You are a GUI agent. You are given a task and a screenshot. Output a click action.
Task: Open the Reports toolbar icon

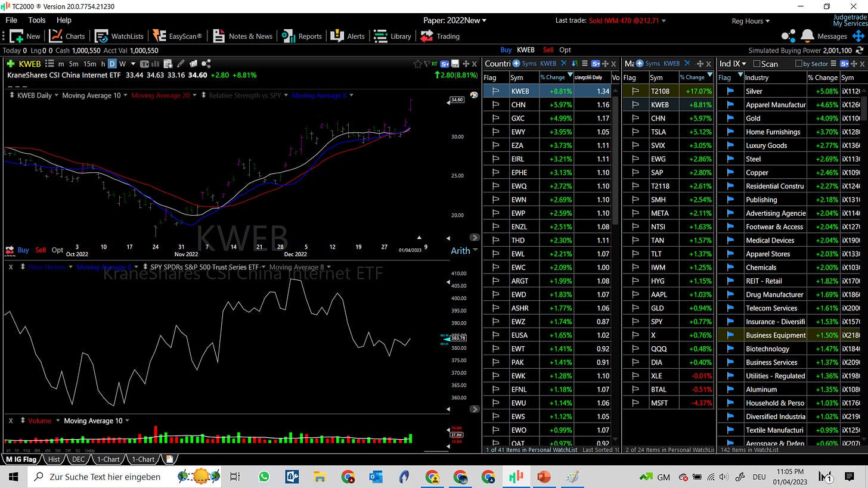tap(302, 36)
